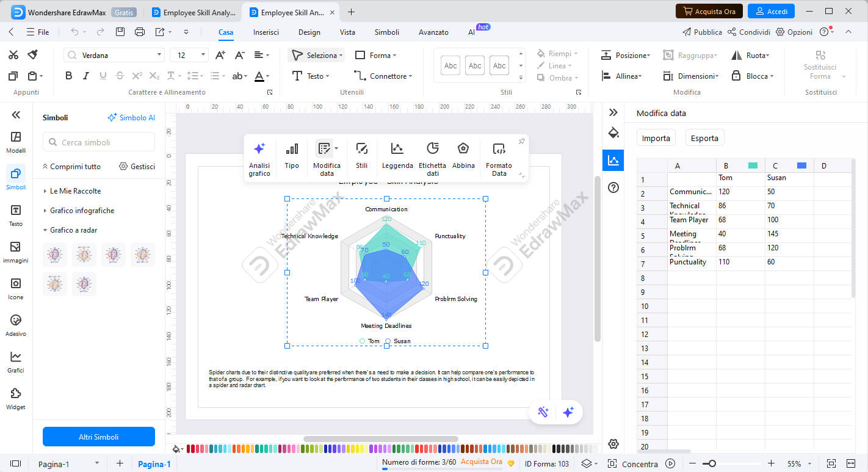
Task: Switch to the Design ribbon tab
Action: pyautogui.click(x=309, y=32)
